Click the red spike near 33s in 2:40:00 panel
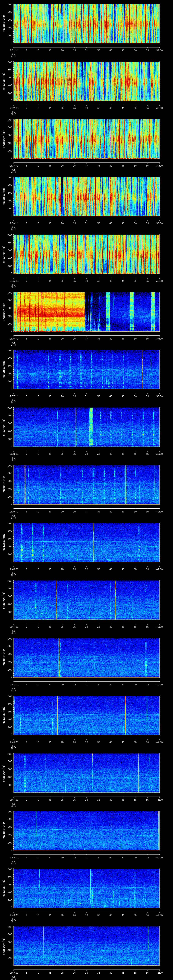 point(94,542)
